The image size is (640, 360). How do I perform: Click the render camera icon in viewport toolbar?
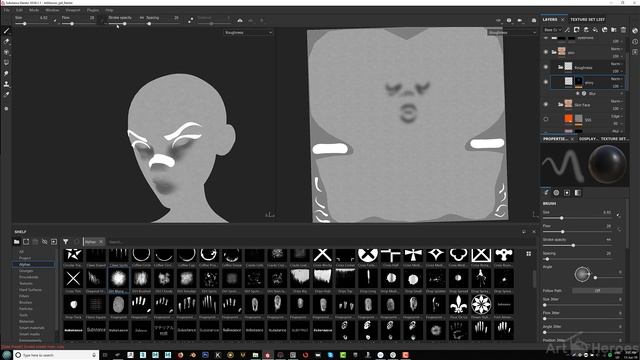[533, 20]
